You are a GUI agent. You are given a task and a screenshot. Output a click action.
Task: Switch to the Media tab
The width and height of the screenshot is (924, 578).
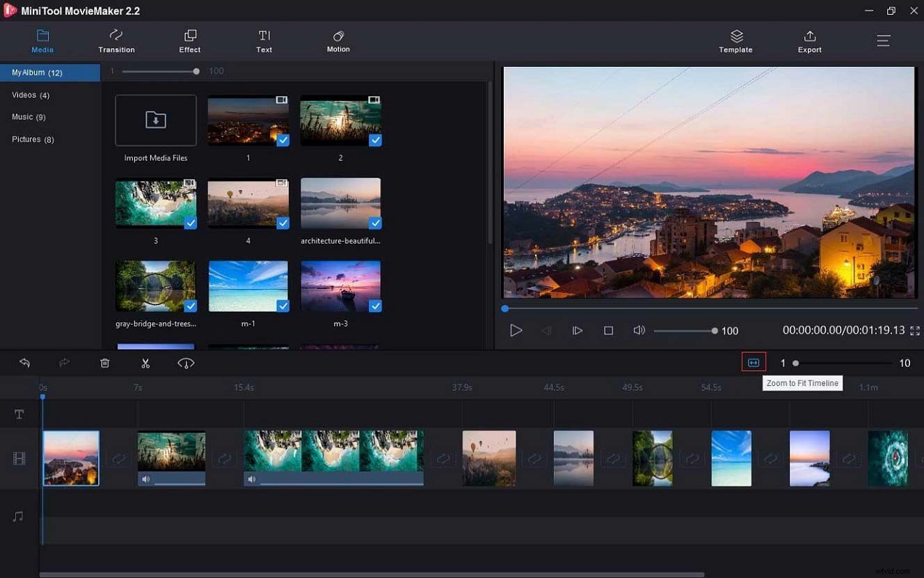coord(42,40)
